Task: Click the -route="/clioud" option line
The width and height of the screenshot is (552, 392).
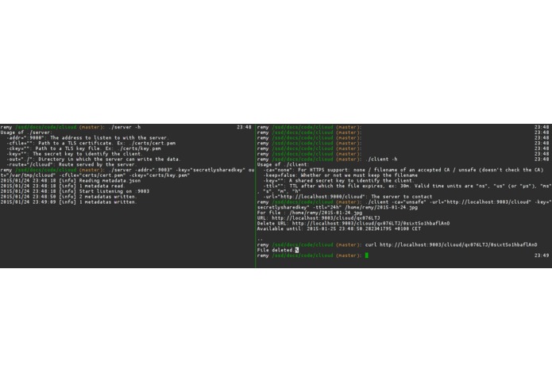Action: pos(71,164)
